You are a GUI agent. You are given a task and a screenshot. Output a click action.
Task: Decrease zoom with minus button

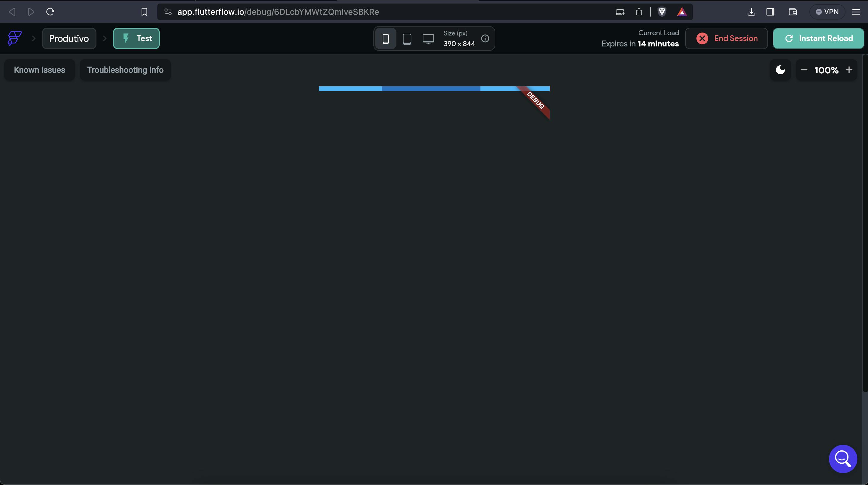804,70
